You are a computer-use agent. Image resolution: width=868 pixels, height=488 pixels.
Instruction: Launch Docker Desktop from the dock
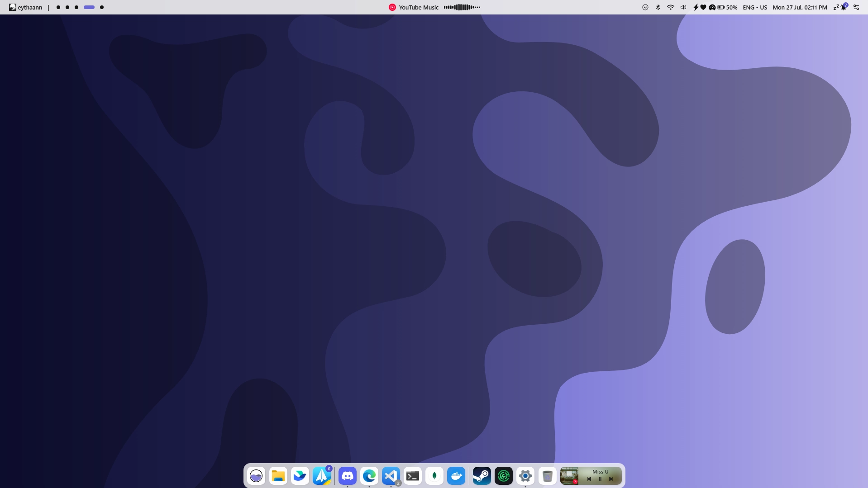pyautogui.click(x=456, y=476)
